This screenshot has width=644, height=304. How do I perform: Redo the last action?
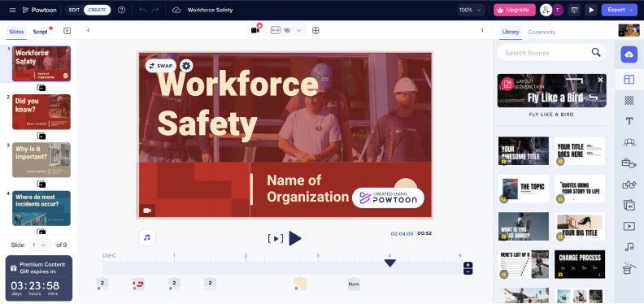(155, 10)
